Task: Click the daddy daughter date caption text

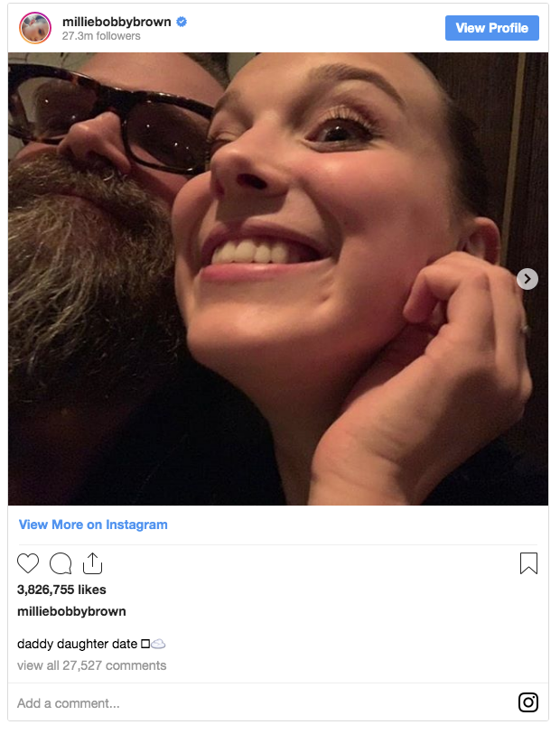Action: [x=77, y=644]
